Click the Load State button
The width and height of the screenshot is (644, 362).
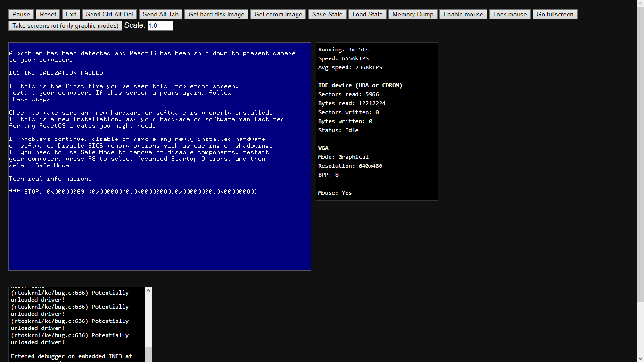pos(367,14)
